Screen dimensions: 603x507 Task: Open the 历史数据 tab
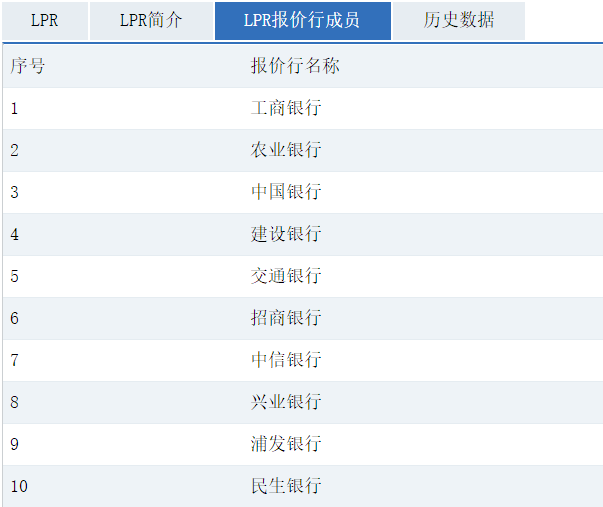pyautogui.click(x=458, y=21)
